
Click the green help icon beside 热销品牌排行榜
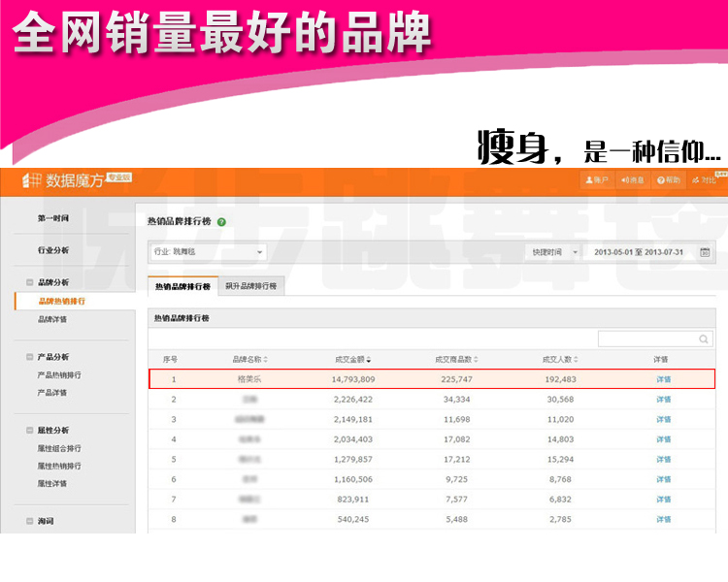click(x=221, y=222)
